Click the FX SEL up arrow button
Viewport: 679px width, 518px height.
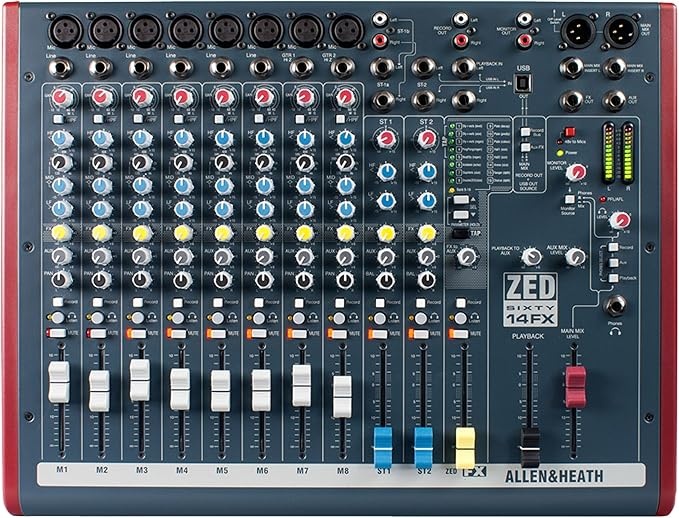461,200
